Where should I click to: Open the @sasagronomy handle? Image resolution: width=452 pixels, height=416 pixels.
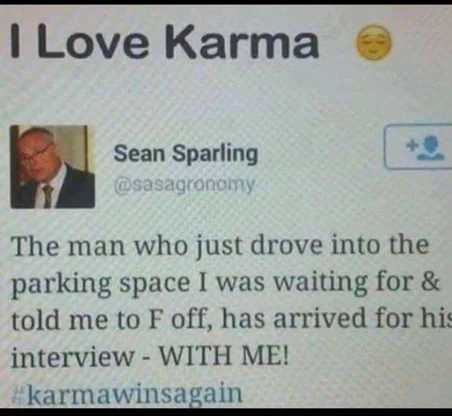pyautogui.click(x=185, y=185)
